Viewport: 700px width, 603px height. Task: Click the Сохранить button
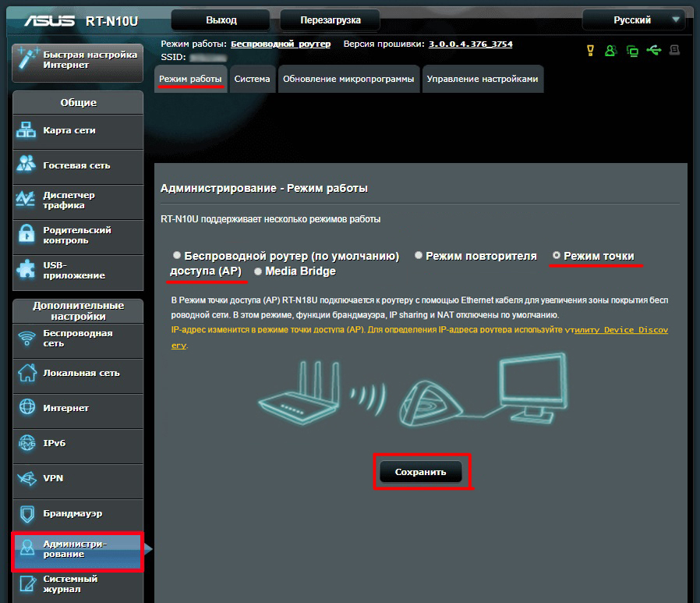point(421,472)
